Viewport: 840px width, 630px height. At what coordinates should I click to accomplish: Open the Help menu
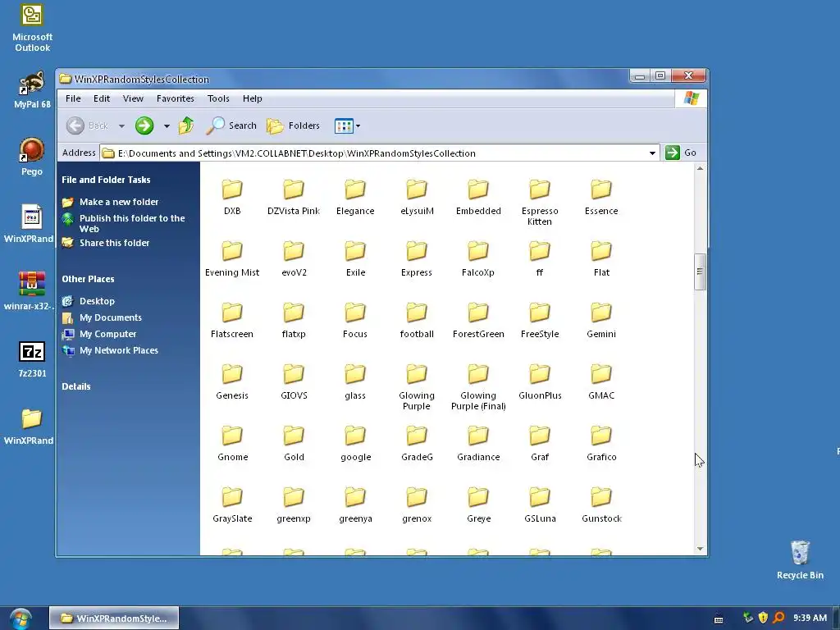[253, 98]
